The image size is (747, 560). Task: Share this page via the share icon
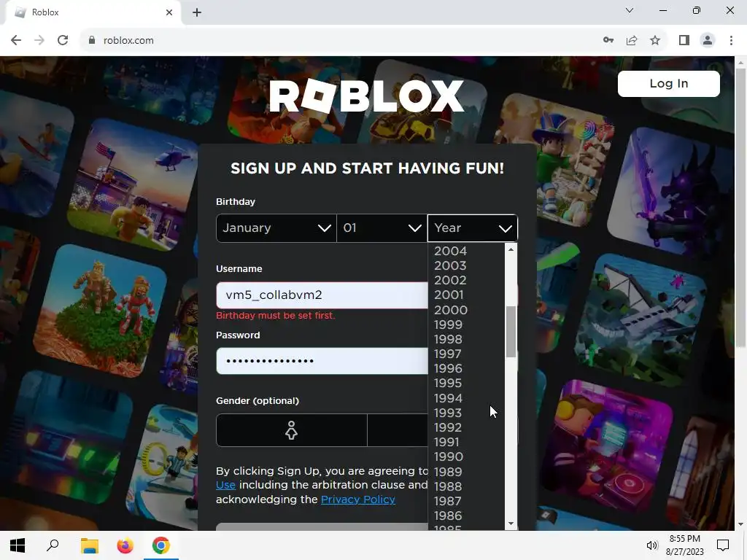pos(632,41)
